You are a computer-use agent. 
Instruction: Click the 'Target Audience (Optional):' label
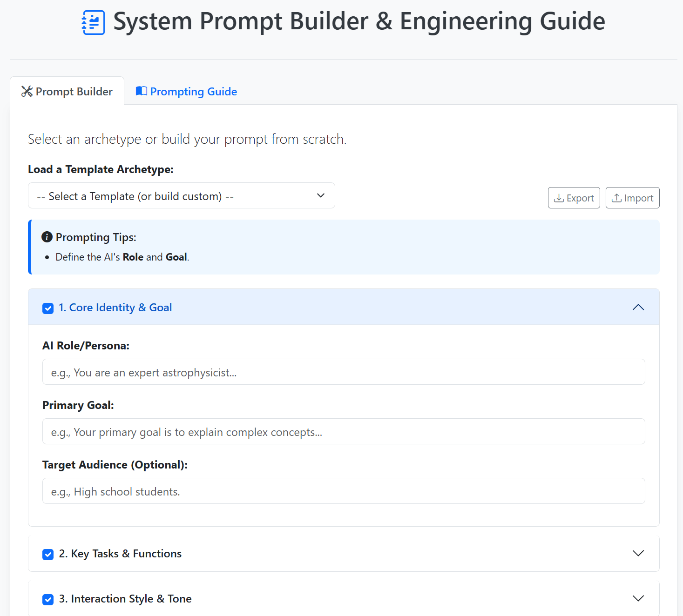coord(115,465)
